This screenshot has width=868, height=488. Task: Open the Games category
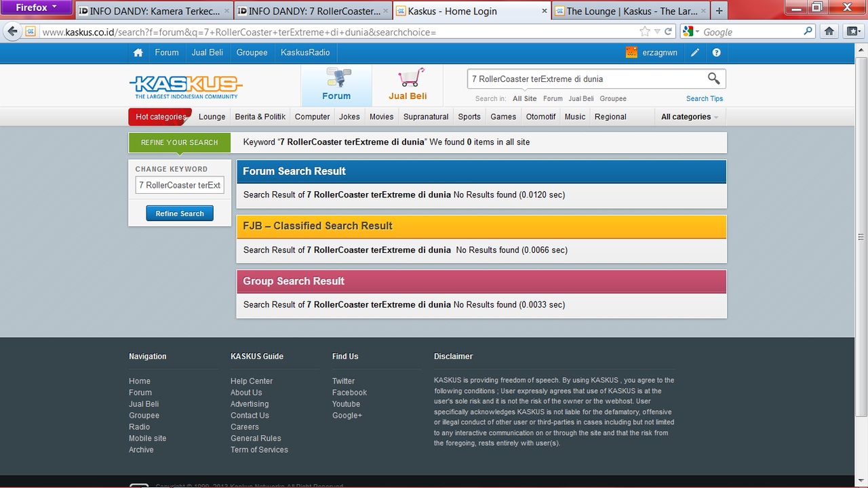503,117
